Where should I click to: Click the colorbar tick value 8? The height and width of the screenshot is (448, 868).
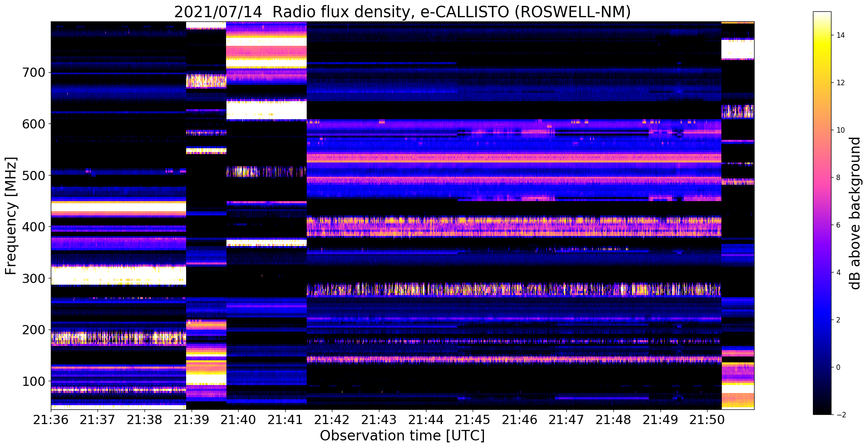(839, 178)
